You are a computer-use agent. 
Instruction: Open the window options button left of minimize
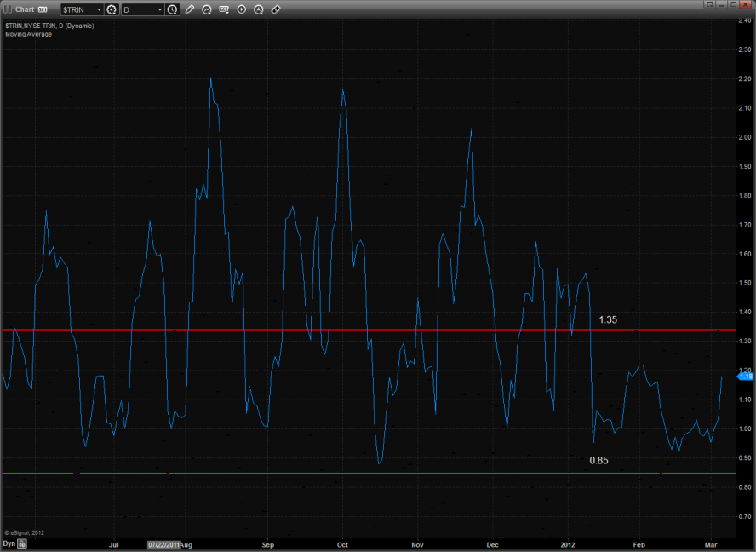(x=708, y=5)
